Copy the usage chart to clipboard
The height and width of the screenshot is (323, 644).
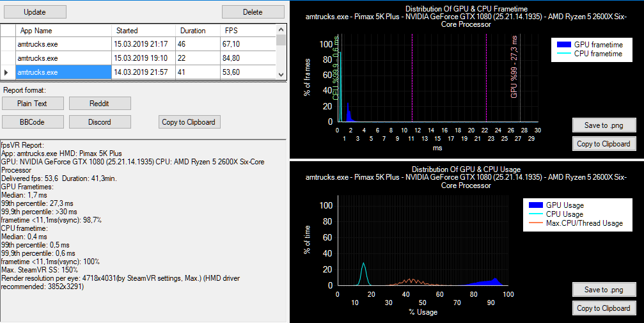(604, 308)
